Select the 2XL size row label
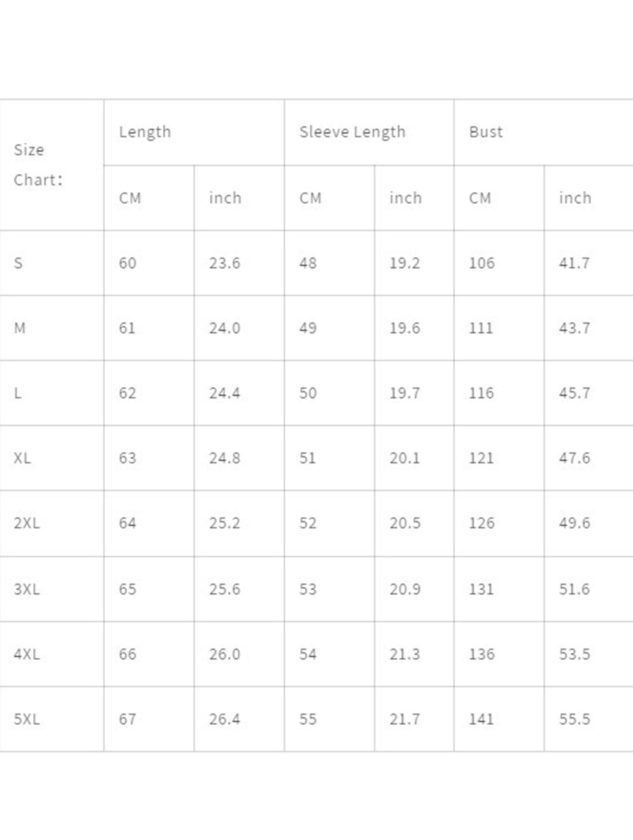633x840 pixels. click(x=26, y=523)
